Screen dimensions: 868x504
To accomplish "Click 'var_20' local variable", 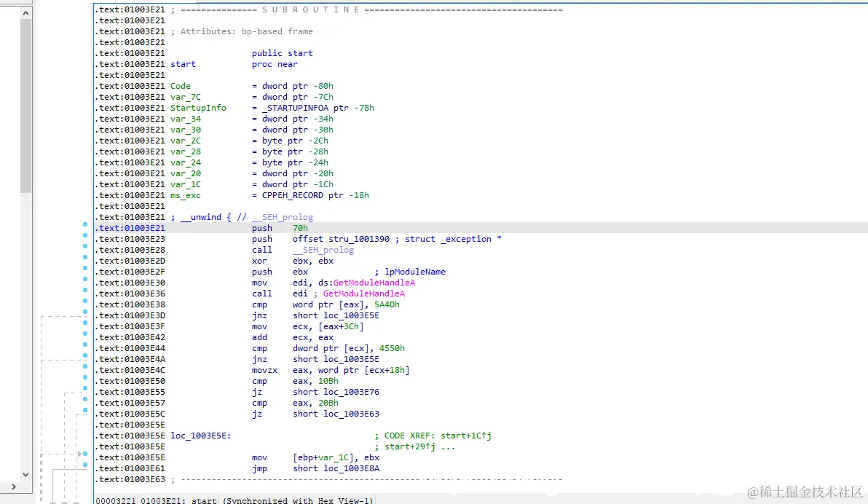I will tap(186, 174).
